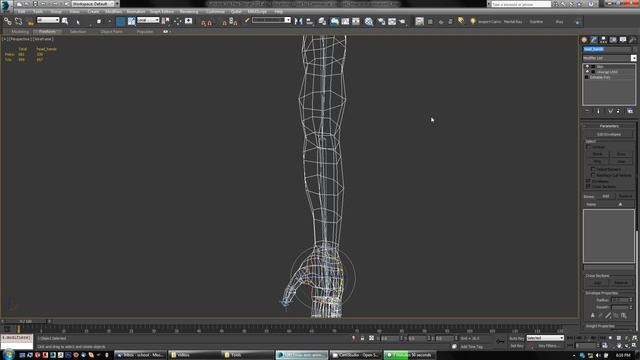Toggle the Unwrap UVW modifier lightbulb
The image size is (640, 360).
coord(587,72)
